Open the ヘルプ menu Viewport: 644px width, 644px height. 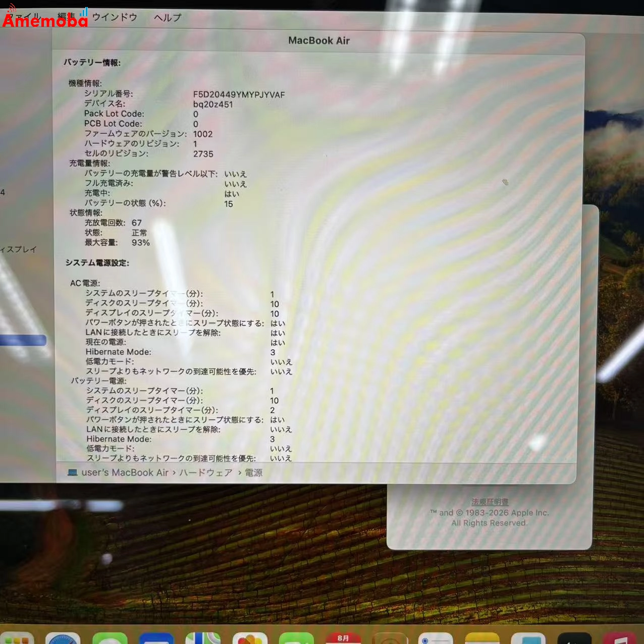click(x=168, y=18)
